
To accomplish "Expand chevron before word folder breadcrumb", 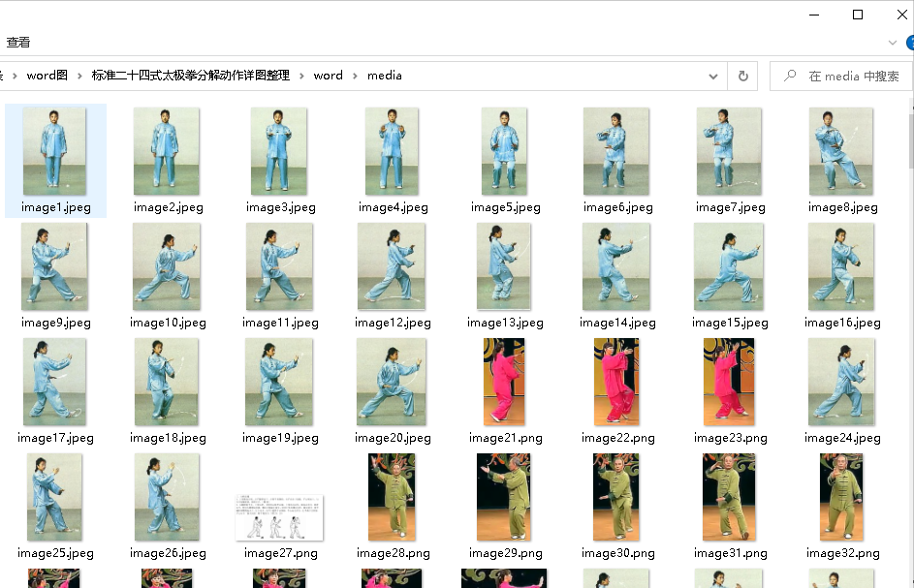I will click(x=301, y=76).
